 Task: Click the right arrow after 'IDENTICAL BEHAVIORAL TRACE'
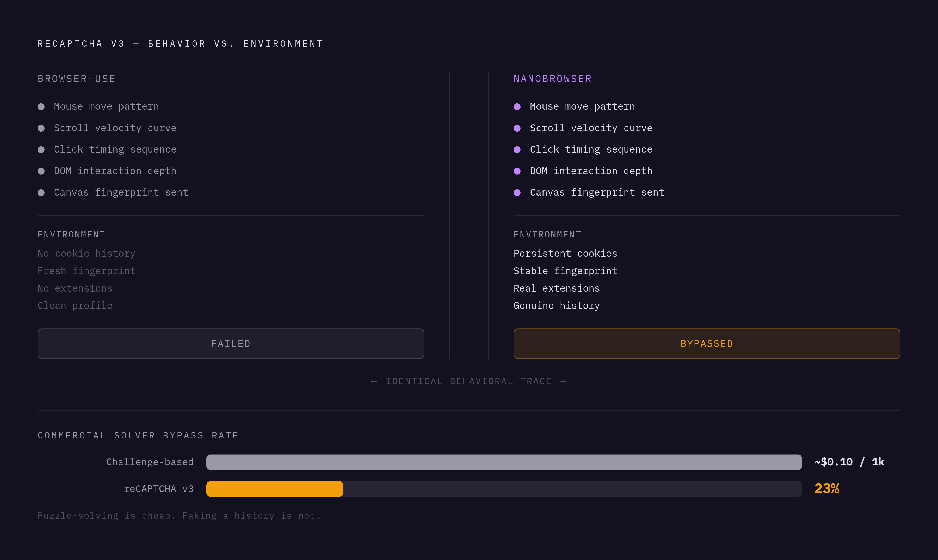coord(563,381)
